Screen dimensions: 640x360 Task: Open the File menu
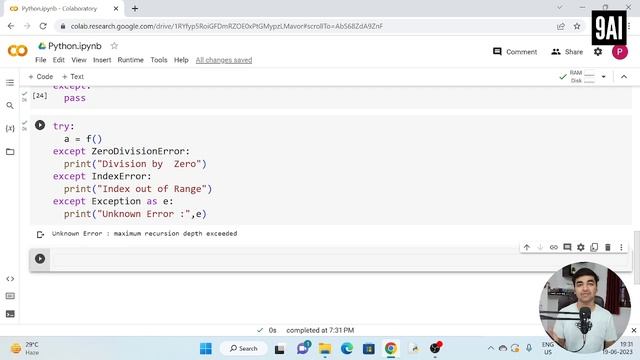click(x=41, y=60)
